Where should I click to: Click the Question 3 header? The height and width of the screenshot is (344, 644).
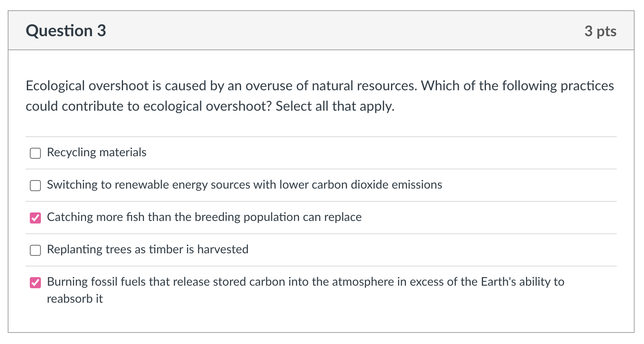click(x=65, y=30)
